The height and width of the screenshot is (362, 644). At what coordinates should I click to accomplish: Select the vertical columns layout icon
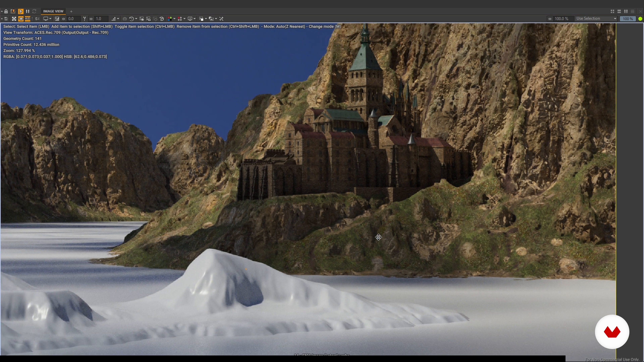click(x=626, y=12)
